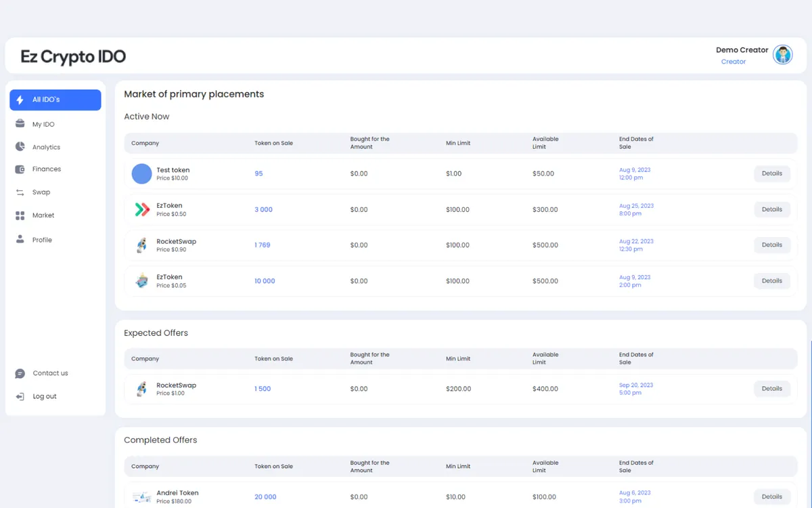Click the RocketSwap logo priced $0.90
This screenshot has width=812, height=508.
141,245
